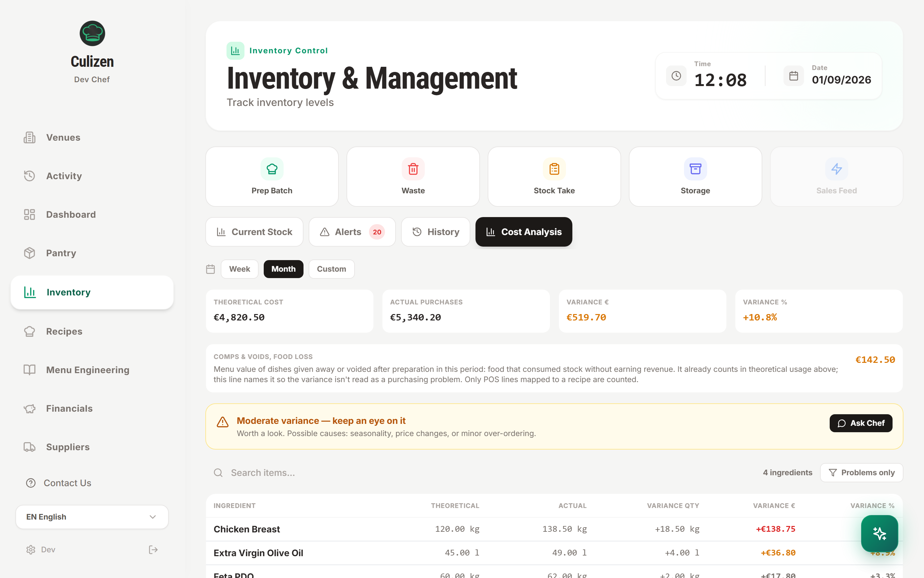Click the Sales Feed lightning icon
This screenshot has height=578, width=924.
(836, 169)
